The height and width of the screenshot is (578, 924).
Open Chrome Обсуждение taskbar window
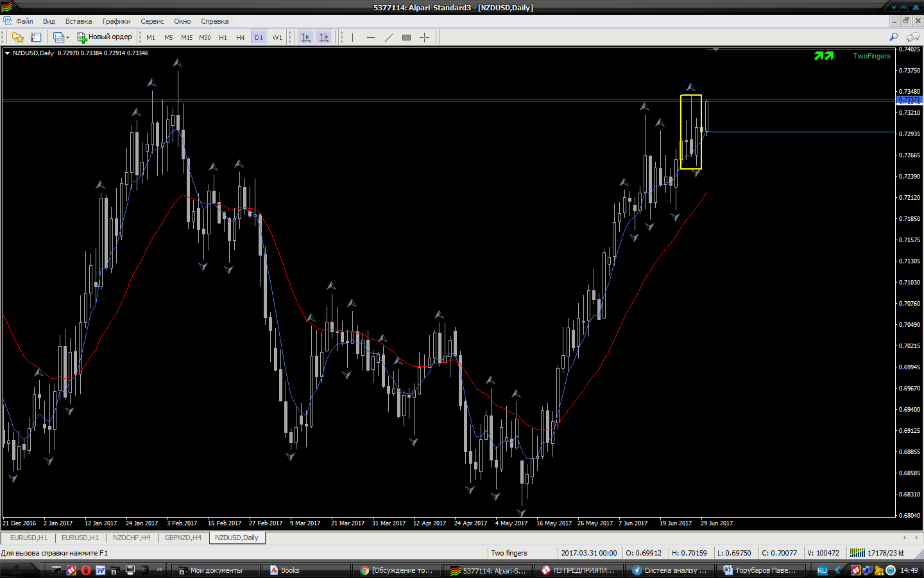click(397, 570)
